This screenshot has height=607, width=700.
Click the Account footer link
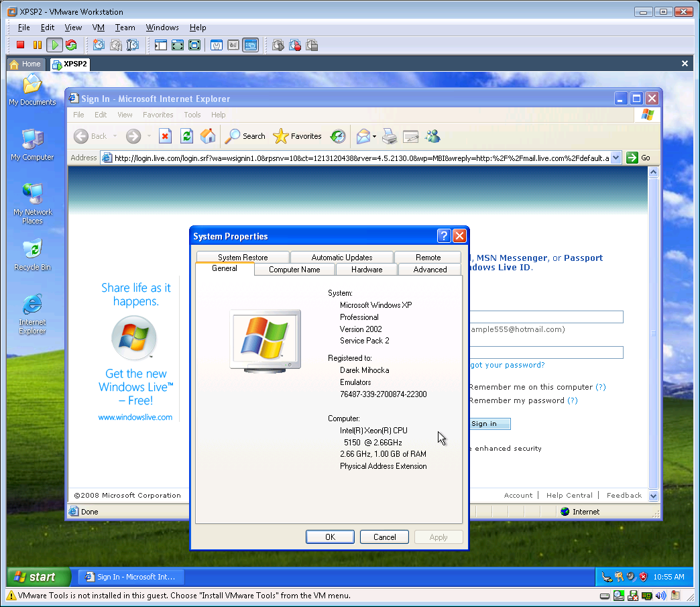(518, 495)
